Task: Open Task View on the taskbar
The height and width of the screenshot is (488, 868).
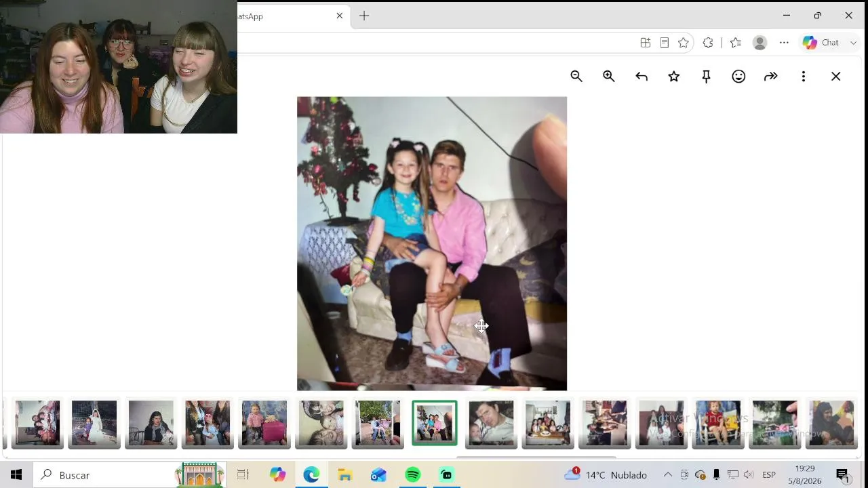Action: [x=243, y=475]
